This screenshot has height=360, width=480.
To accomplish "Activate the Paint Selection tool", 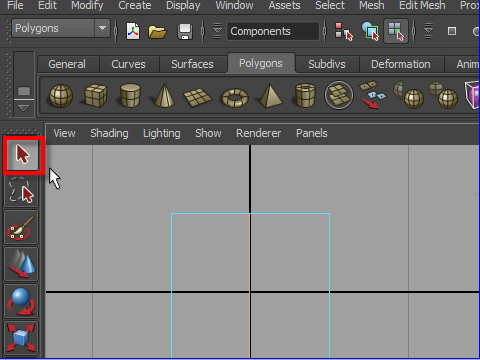I will [x=21, y=228].
